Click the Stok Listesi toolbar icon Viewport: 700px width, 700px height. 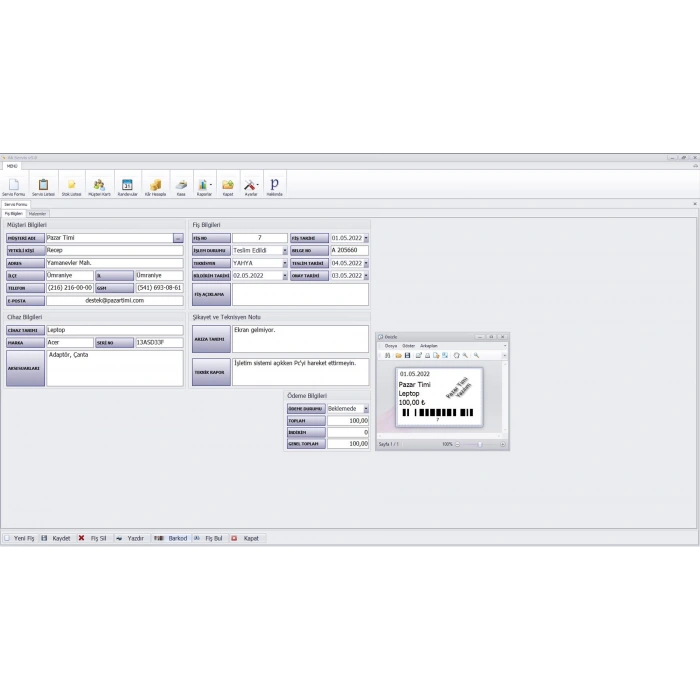[72, 185]
